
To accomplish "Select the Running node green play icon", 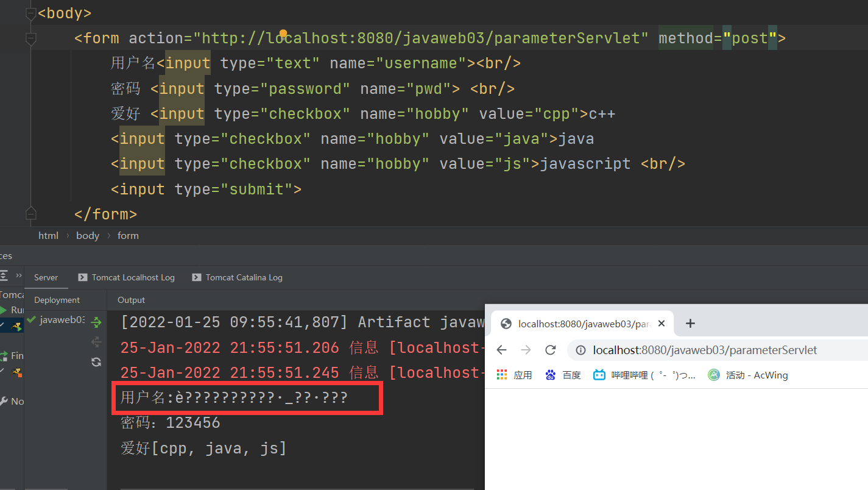I will click(x=4, y=310).
